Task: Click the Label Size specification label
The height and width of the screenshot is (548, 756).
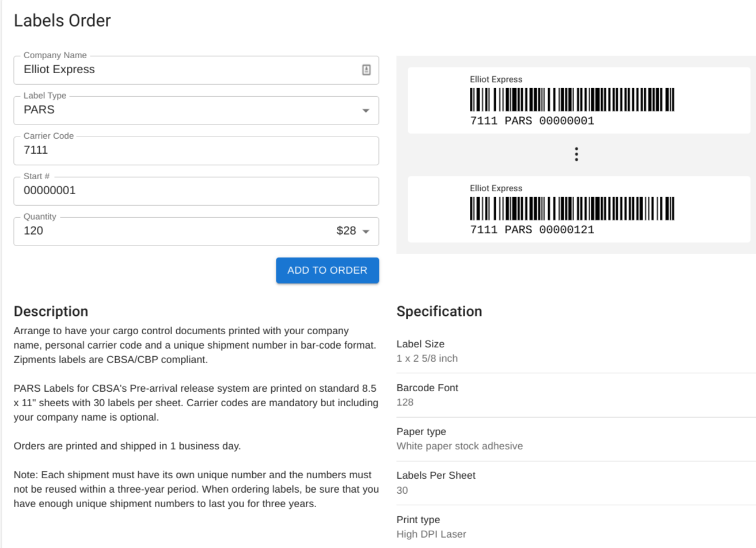Action: click(420, 344)
